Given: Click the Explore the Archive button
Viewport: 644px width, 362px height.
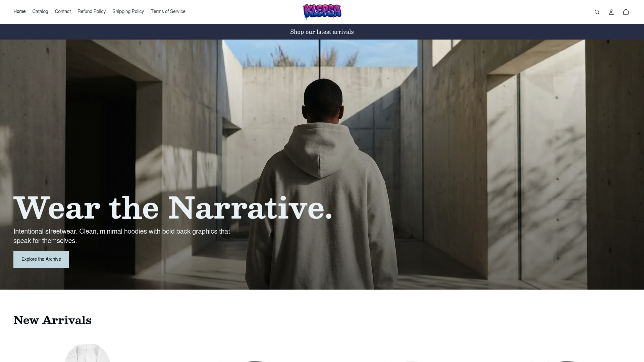Looking at the screenshot, I should (x=41, y=259).
